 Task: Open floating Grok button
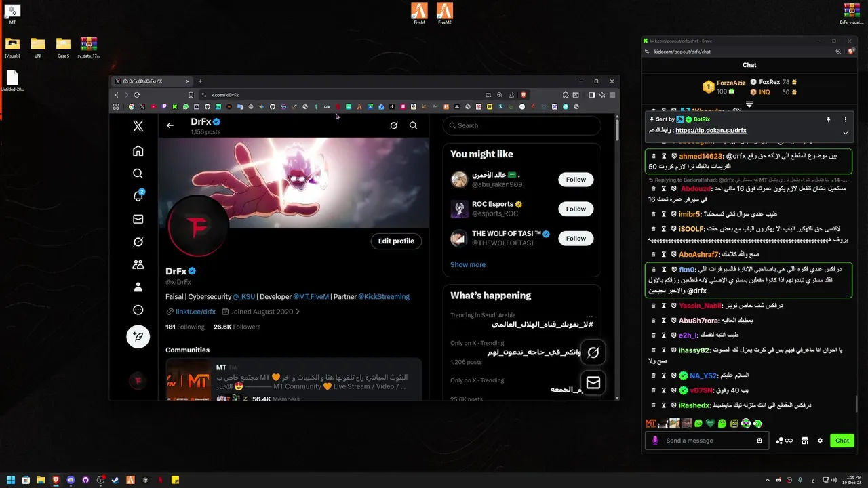[x=593, y=352]
